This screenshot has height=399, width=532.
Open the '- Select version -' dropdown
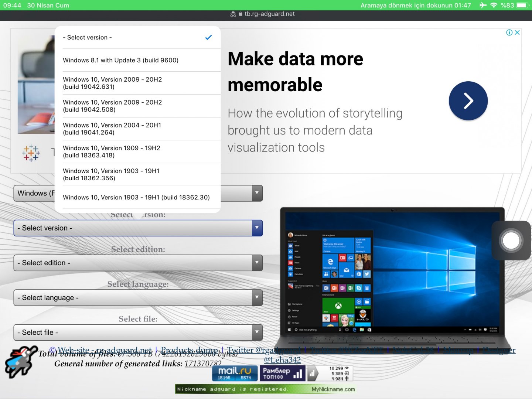138,228
